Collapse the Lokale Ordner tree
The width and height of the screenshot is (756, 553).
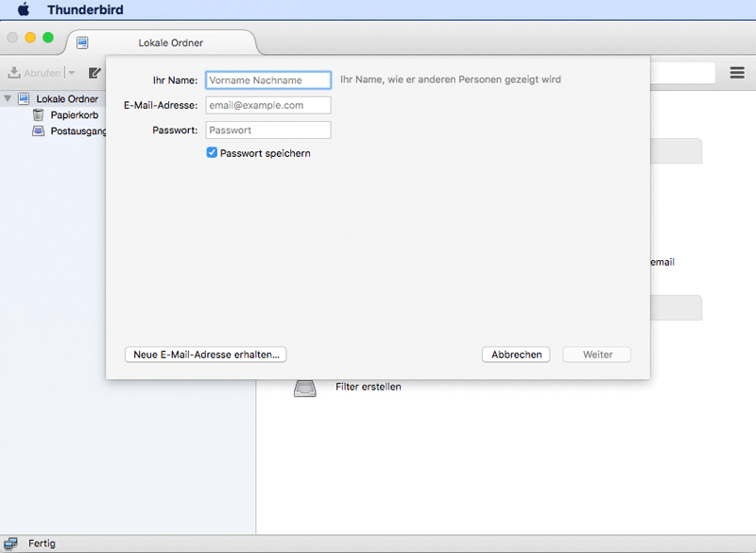pyautogui.click(x=8, y=99)
